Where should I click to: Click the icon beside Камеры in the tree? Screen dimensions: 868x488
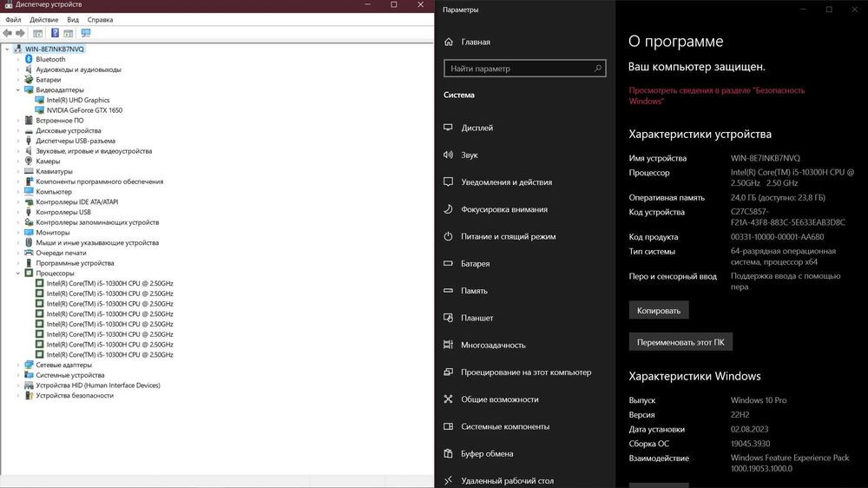pyautogui.click(x=29, y=162)
